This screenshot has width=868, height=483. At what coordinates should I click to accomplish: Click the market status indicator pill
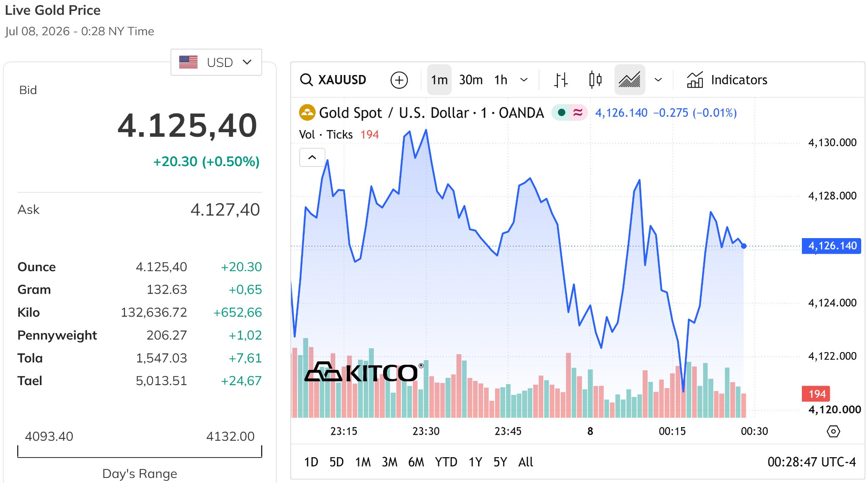click(x=569, y=113)
